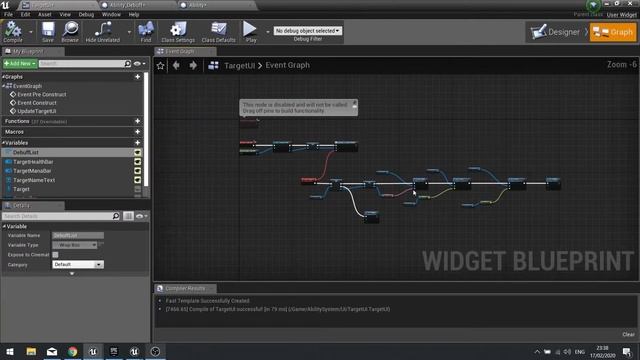Toggle TargetNameText visibility eye
640x360 pixels.
point(138,180)
